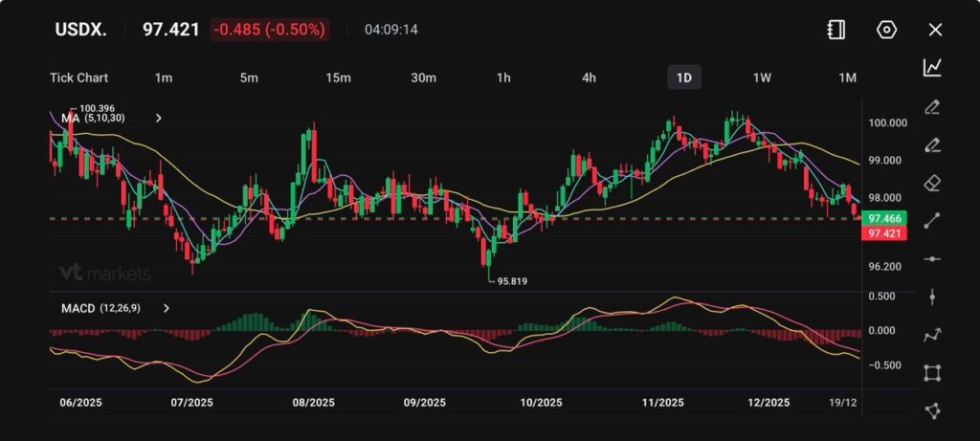Switch to the 1W timeframe
This screenshot has width=980, height=441.
762,77
